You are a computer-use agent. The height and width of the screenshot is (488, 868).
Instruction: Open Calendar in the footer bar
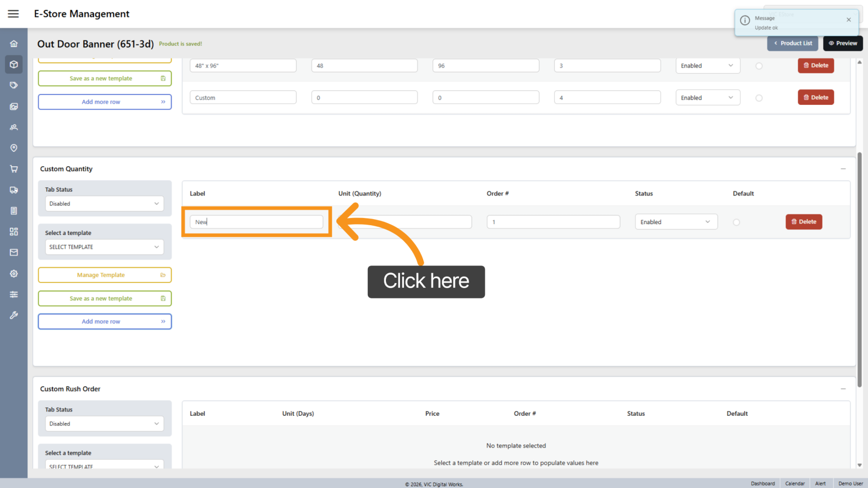point(795,483)
